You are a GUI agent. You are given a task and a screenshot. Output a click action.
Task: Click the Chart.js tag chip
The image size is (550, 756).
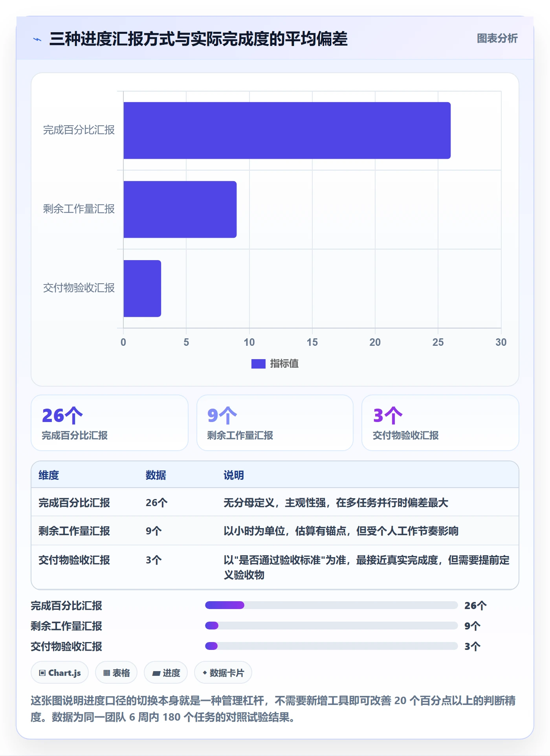tap(60, 673)
